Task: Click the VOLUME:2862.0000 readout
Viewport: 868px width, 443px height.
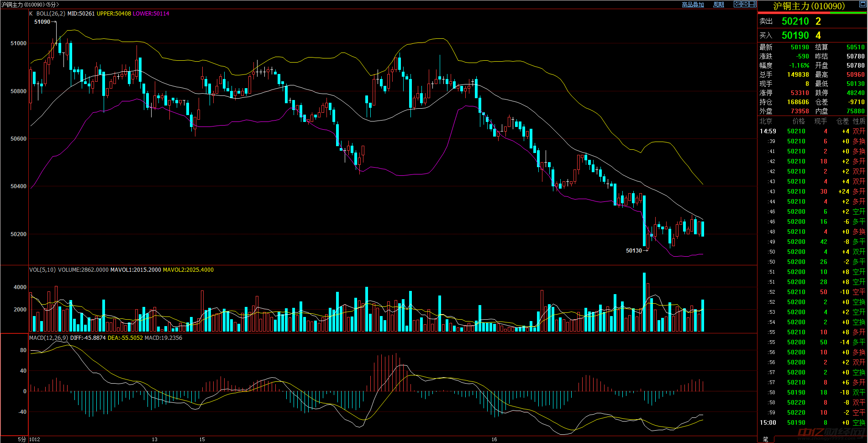Action: pos(83,270)
